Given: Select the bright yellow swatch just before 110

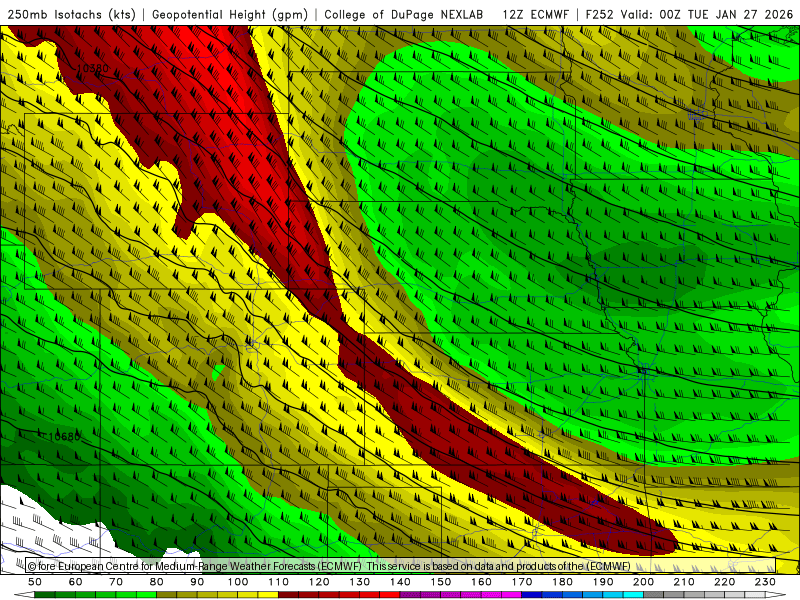Looking at the screenshot, I should [268, 595].
